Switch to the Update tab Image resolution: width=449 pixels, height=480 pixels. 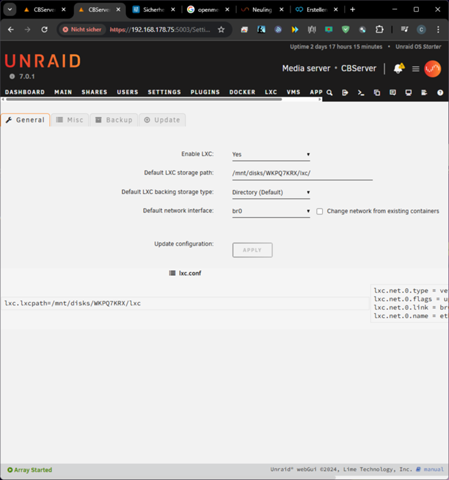coord(162,120)
